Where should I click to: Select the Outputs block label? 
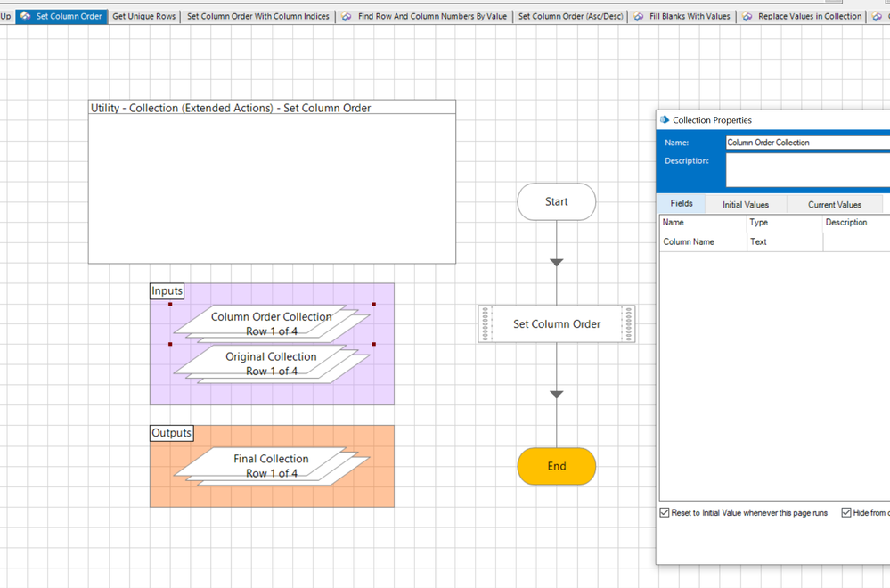(x=171, y=433)
